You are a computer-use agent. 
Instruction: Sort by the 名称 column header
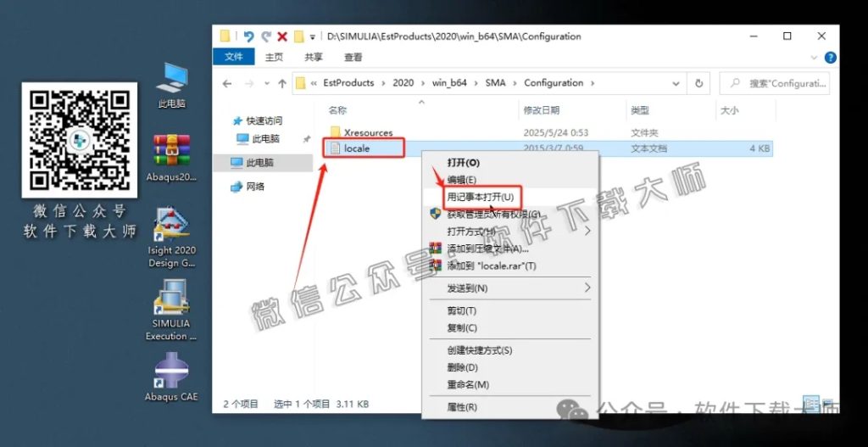[337, 110]
